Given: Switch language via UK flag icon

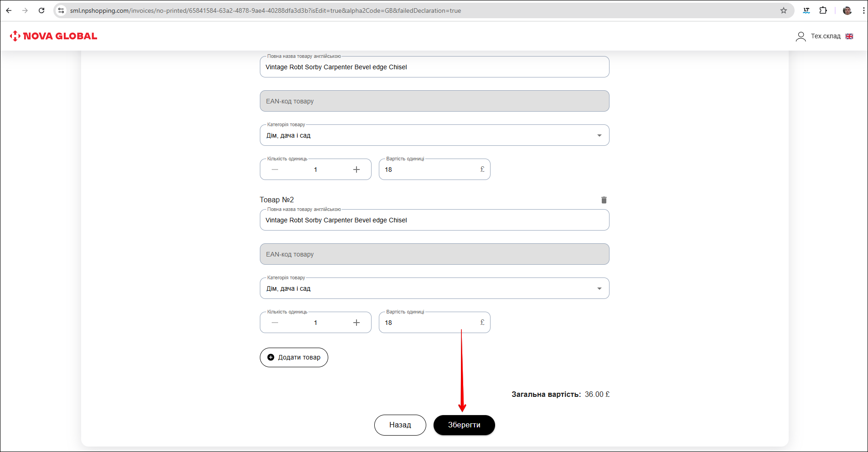Looking at the screenshot, I should (849, 36).
